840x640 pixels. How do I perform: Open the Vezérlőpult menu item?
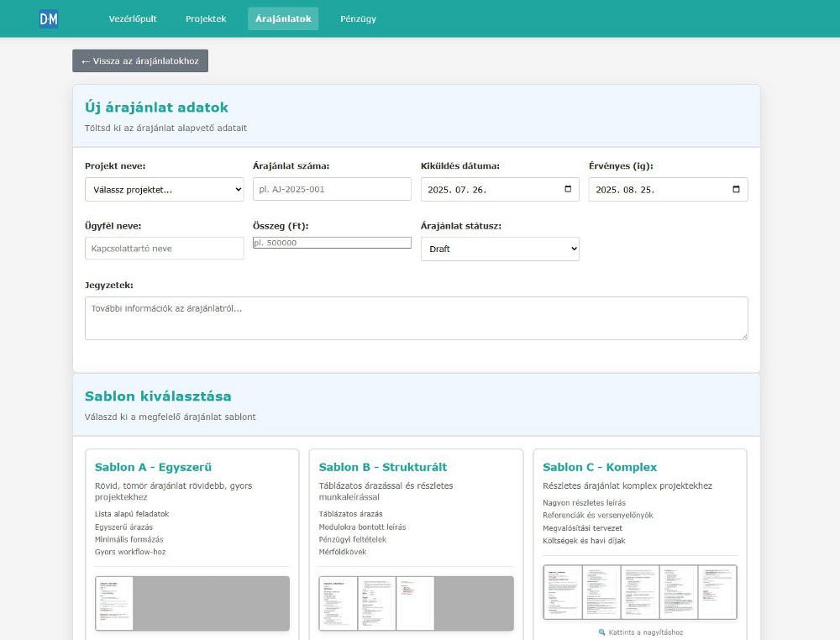(x=133, y=18)
